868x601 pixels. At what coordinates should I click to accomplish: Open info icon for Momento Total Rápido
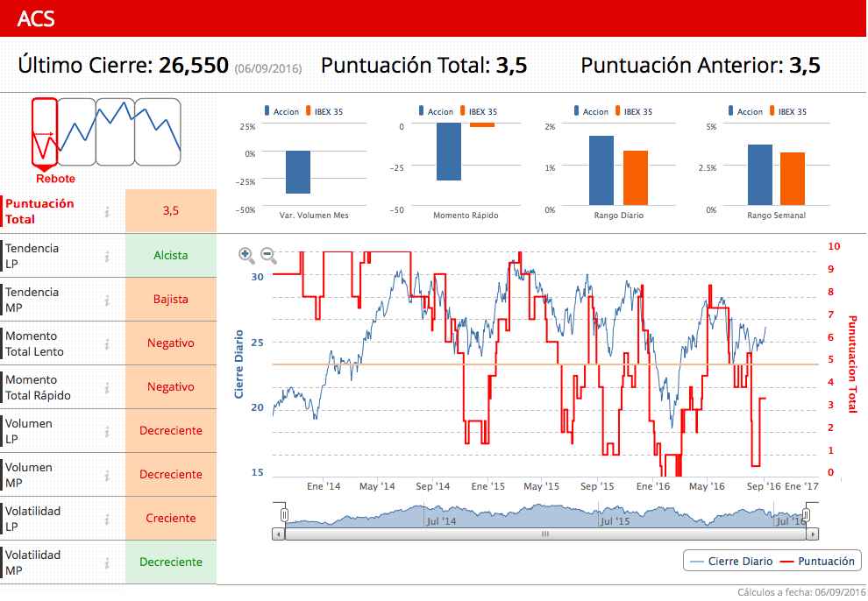[x=107, y=387]
